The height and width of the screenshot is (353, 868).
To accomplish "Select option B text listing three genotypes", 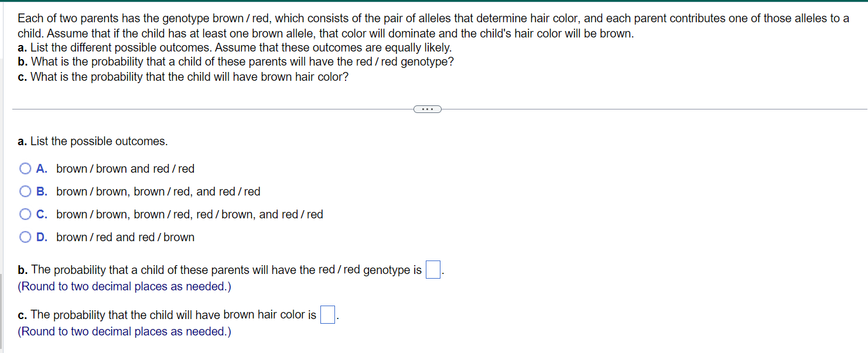I will pyautogui.click(x=158, y=191).
